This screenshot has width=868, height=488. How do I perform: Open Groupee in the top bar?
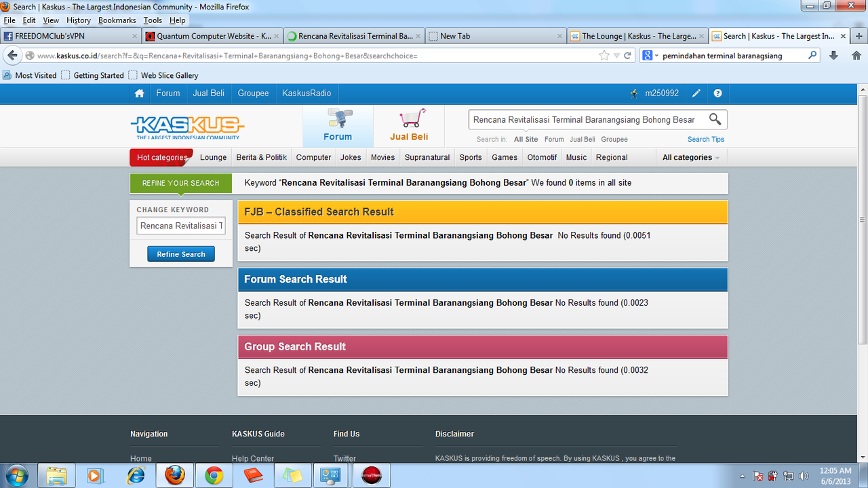tap(253, 94)
